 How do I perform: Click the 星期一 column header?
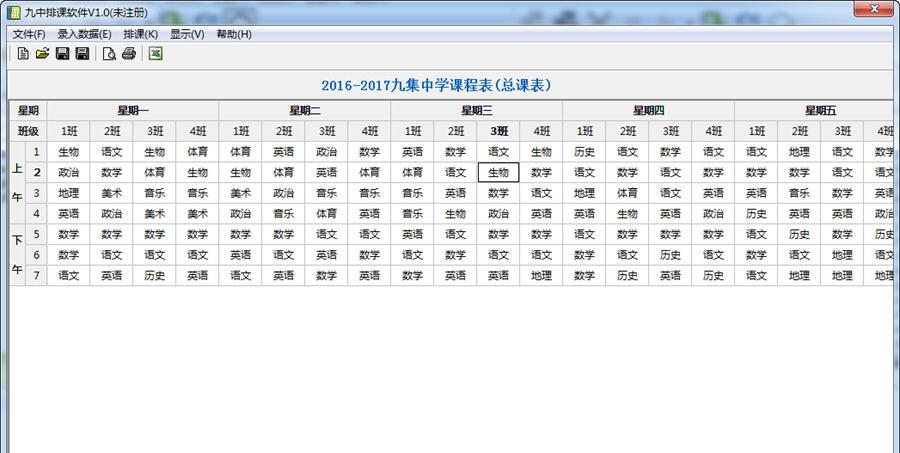pyautogui.click(x=133, y=111)
